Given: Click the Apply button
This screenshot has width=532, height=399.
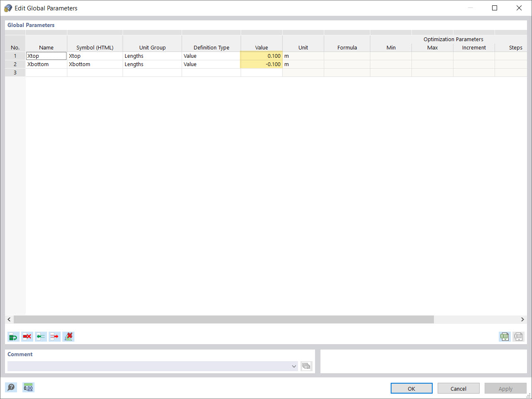Looking at the screenshot, I should pos(505,388).
